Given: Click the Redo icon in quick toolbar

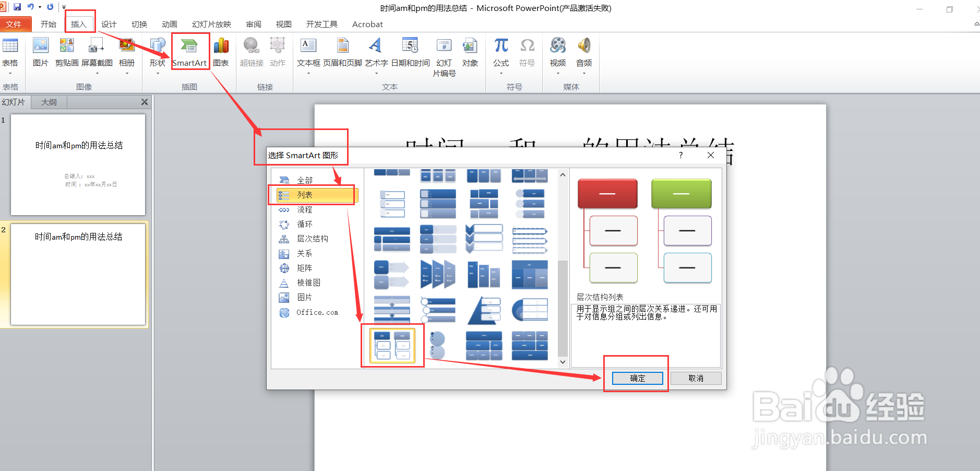Looking at the screenshot, I should (x=50, y=7).
